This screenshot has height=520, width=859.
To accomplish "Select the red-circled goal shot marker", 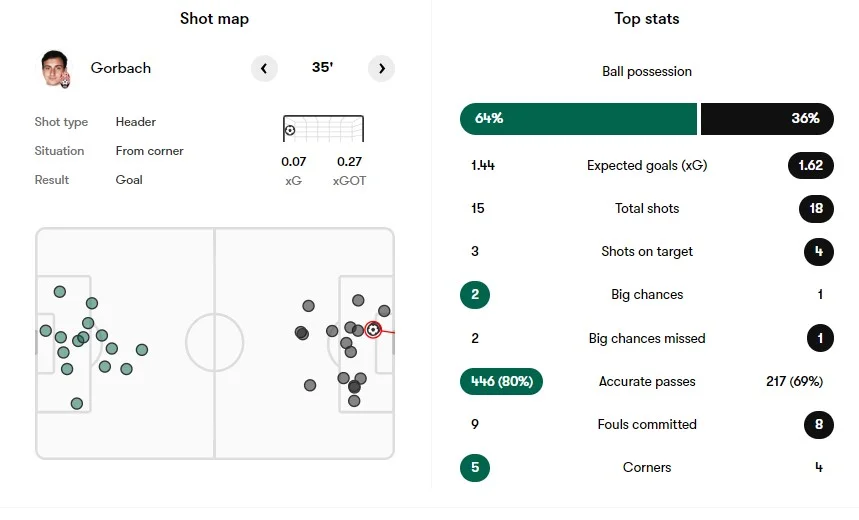I will click(x=373, y=329).
